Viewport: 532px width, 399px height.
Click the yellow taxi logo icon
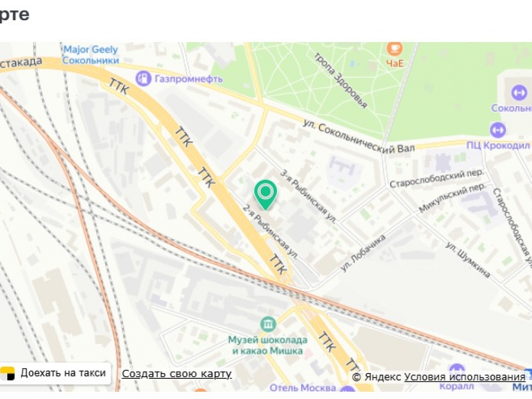coord(7,374)
